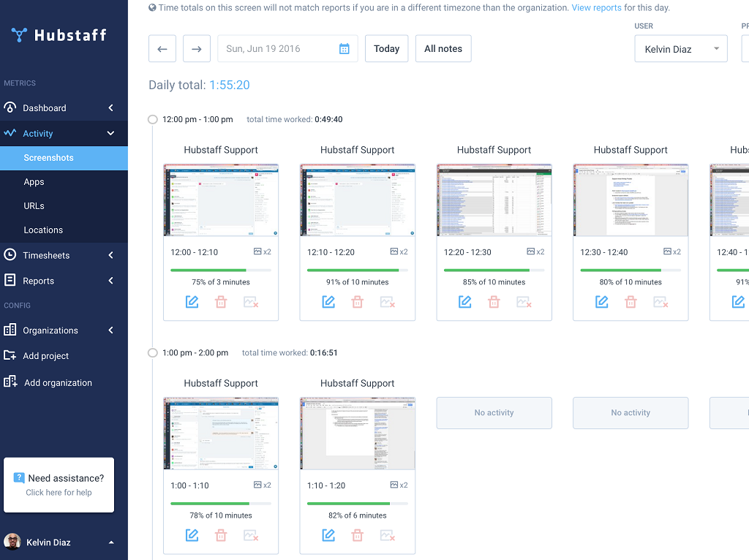Go to next day with right arrow
This screenshot has height=560, width=749.
pyautogui.click(x=196, y=49)
